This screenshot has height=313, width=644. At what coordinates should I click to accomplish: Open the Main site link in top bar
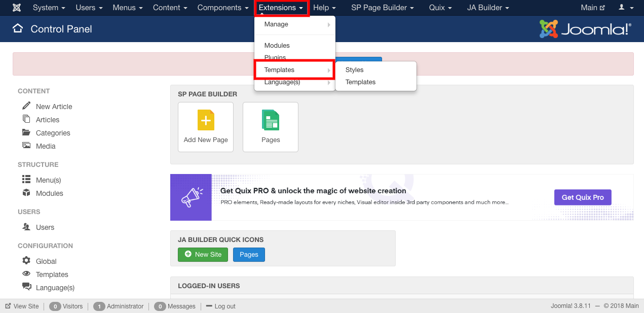tap(593, 8)
